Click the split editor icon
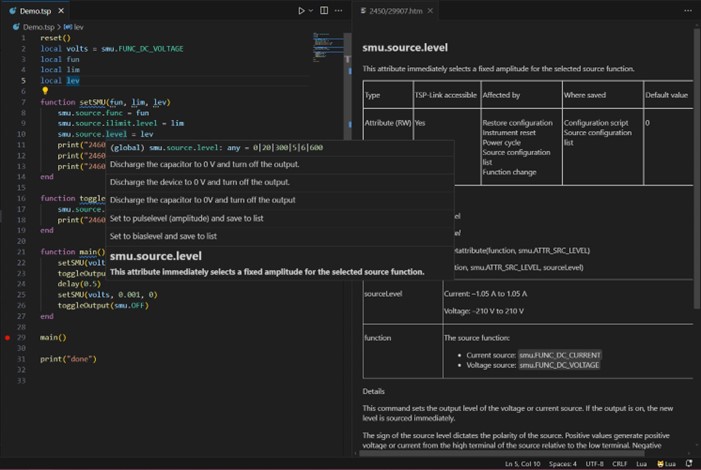 [x=324, y=11]
